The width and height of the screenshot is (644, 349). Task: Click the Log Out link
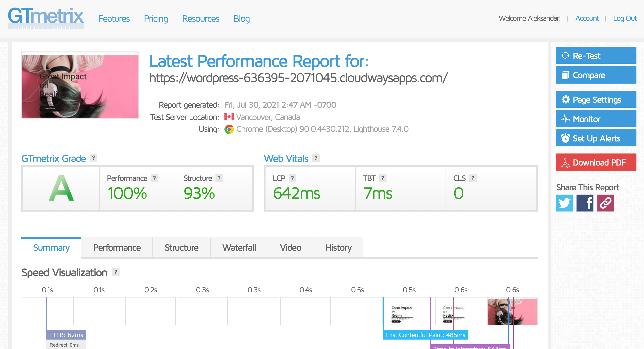(x=624, y=18)
